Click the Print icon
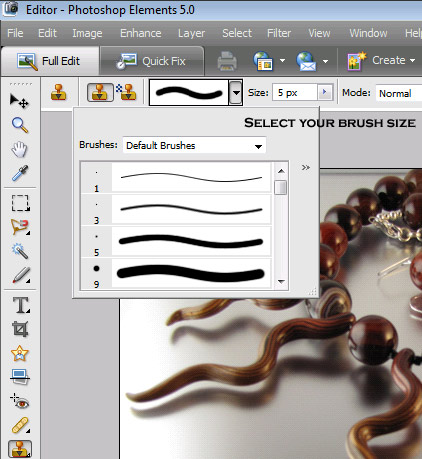 [227, 61]
